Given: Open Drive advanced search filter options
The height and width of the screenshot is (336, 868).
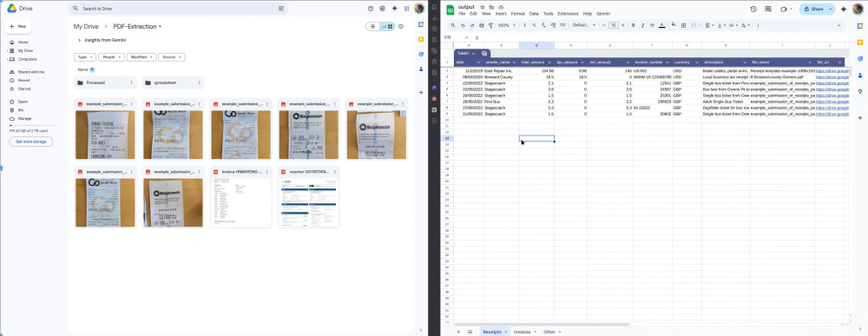Looking at the screenshot, I should pyautogui.click(x=281, y=9).
